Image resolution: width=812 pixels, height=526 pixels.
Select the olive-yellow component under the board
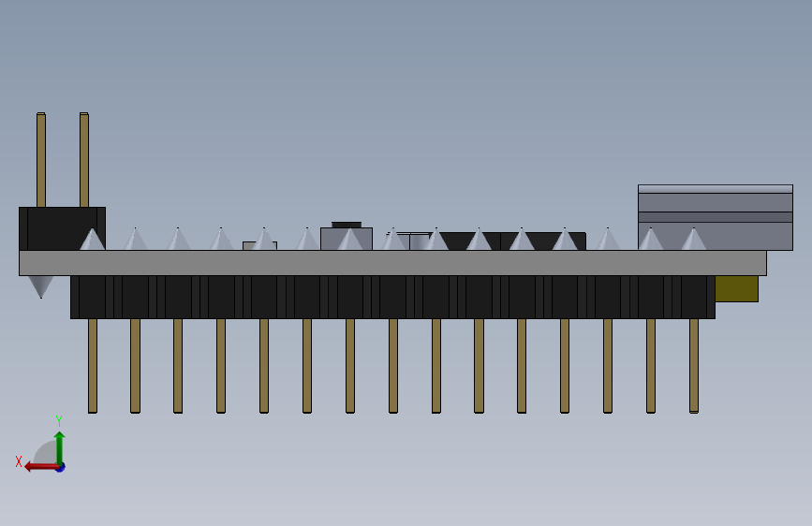click(x=736, y=289)
